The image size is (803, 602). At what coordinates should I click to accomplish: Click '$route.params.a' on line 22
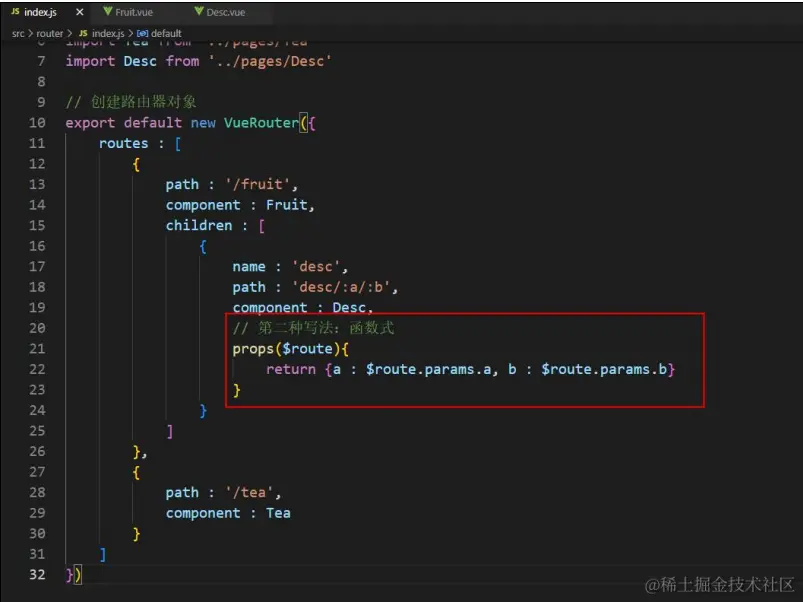(x=429, y=369)
